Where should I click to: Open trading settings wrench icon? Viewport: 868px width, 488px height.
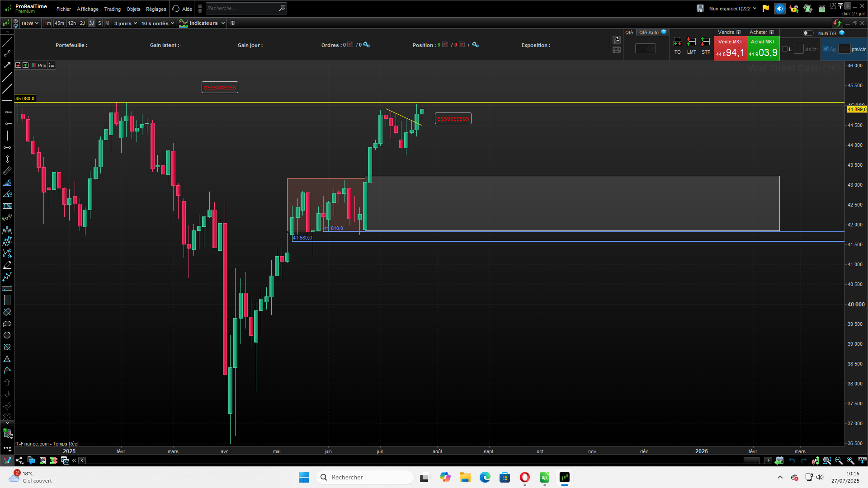click(617, 40)
